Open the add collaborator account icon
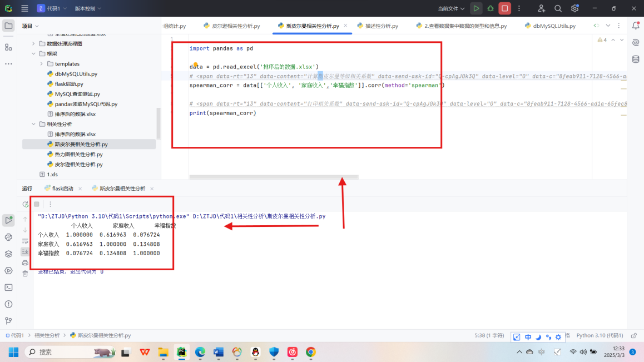 541,8
